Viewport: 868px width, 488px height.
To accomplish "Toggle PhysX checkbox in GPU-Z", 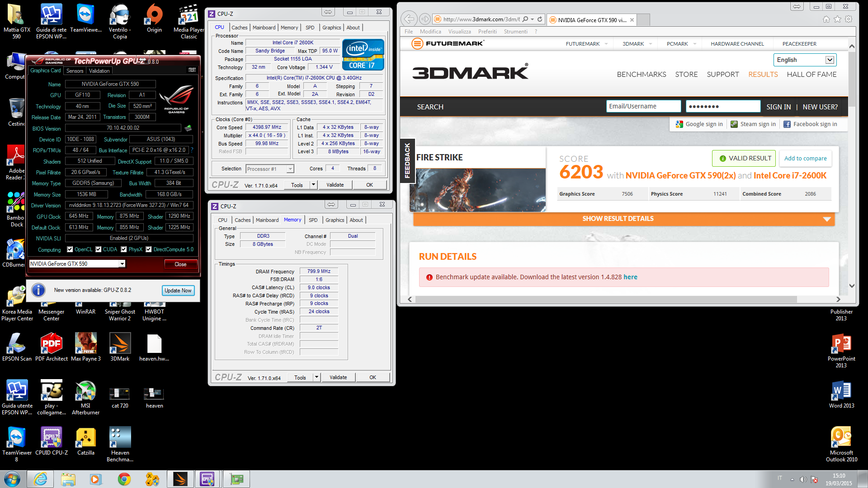I will click(124, 249).
